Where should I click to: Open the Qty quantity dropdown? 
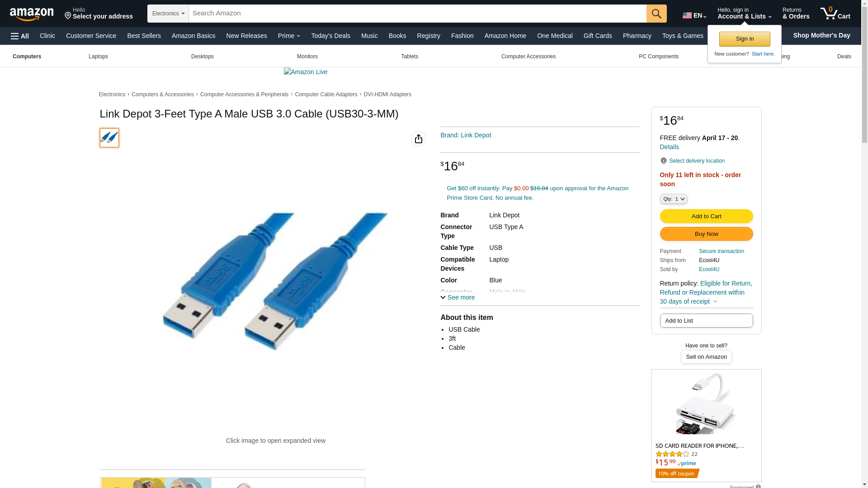point(674,199)
